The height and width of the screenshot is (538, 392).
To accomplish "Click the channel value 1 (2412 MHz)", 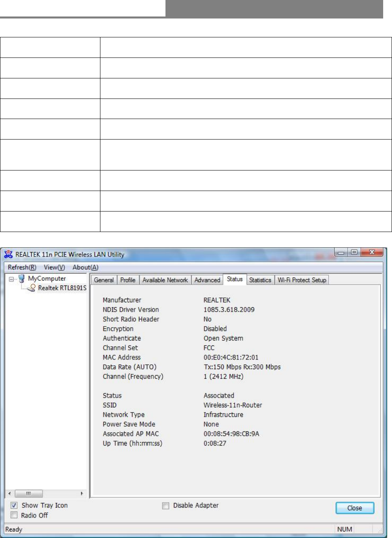I will 223,377.
